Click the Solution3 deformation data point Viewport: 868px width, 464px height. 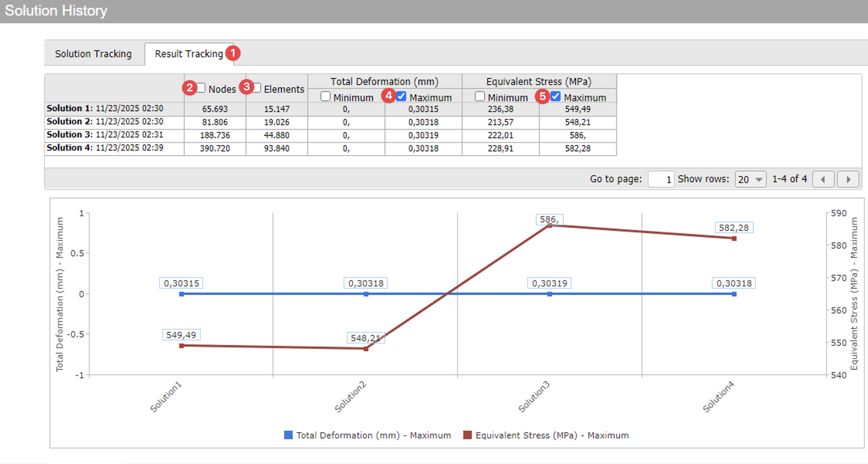[549, 294]
